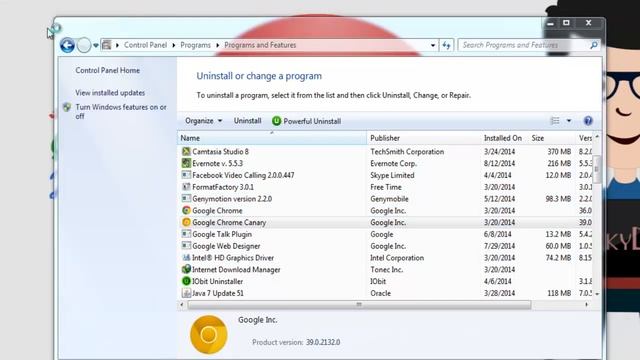The width and height of the screenshot is (640, 360).
Task: Open Turn Windows features on or off
Action: [x=121, y=111]
